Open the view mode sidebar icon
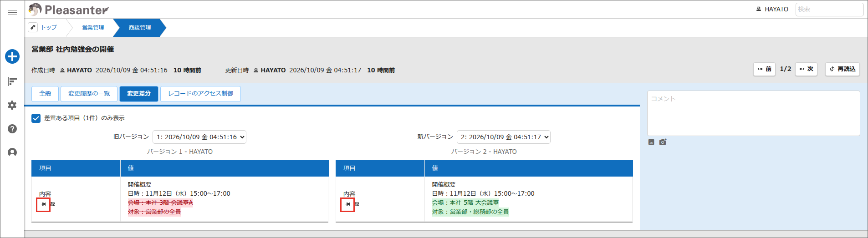Screen dimensions: 868x238 12,81
